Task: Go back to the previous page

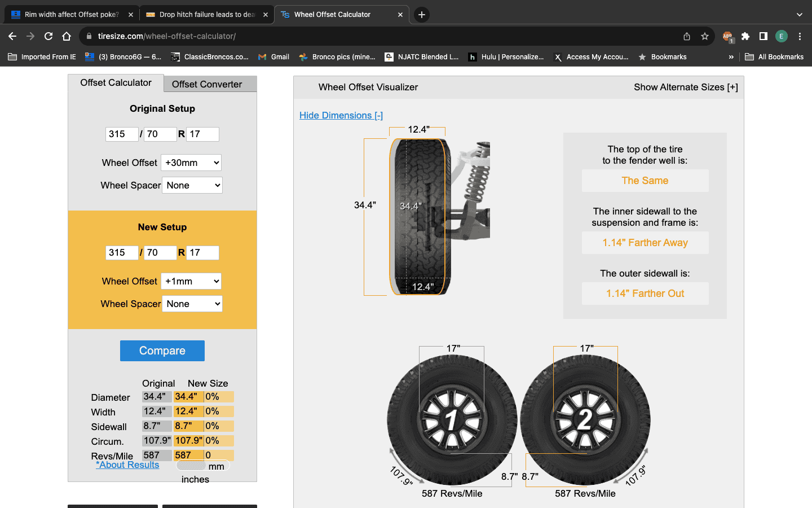Action: pos(12,36)
